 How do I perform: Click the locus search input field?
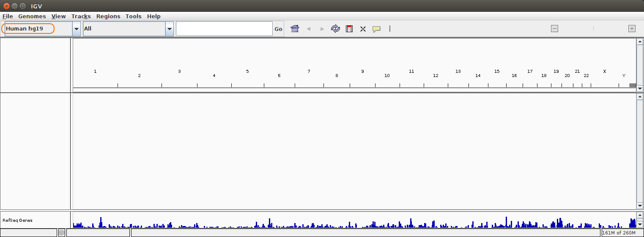(224, 29)
